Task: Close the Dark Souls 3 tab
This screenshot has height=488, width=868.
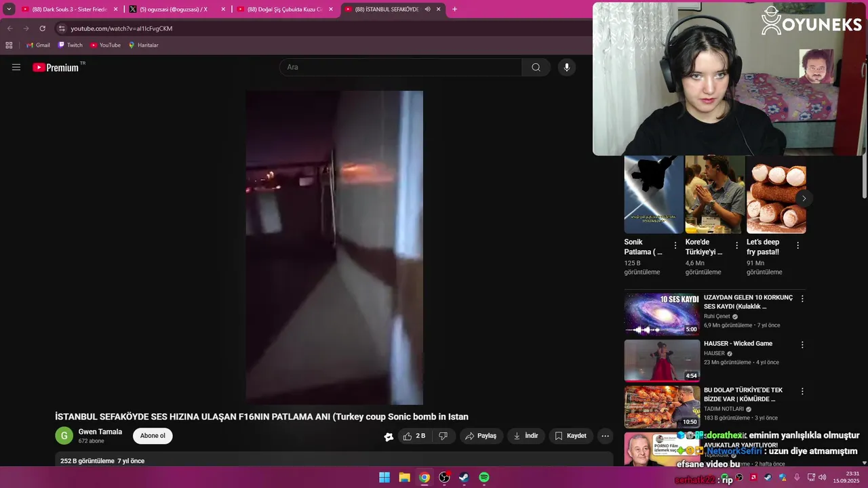Action: [x=115, y=9]
